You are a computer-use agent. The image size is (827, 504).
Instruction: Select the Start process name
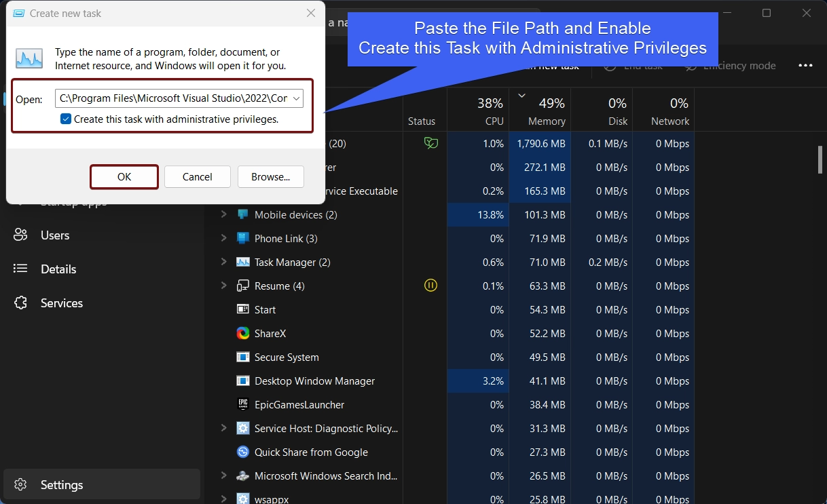coord(265,309)
